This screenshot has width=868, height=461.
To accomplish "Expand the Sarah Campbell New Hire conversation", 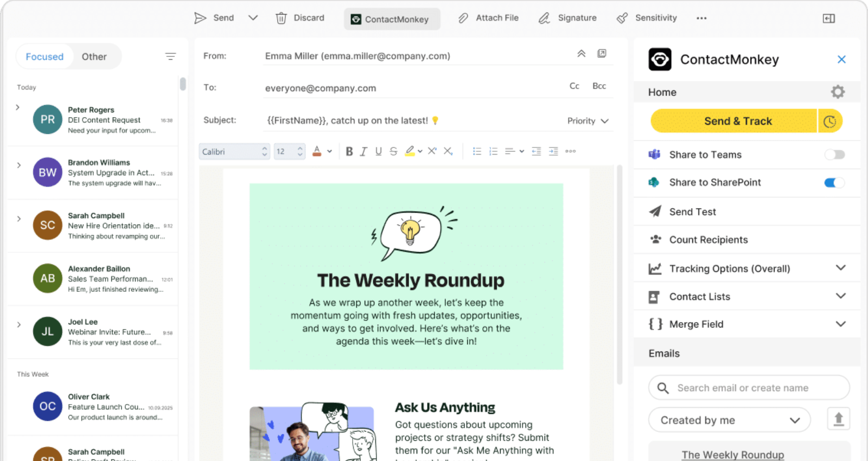I will pyautogui.click(x=19, y=219).
